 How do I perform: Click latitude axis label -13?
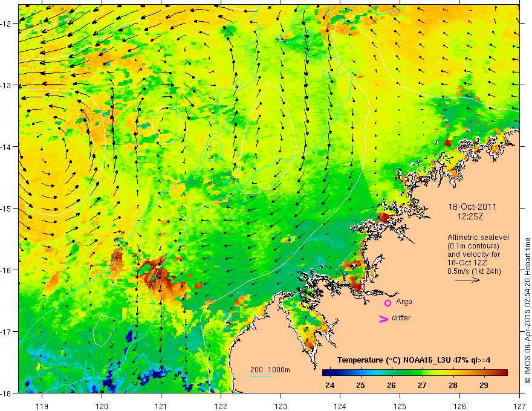click(x=6, y=85)
